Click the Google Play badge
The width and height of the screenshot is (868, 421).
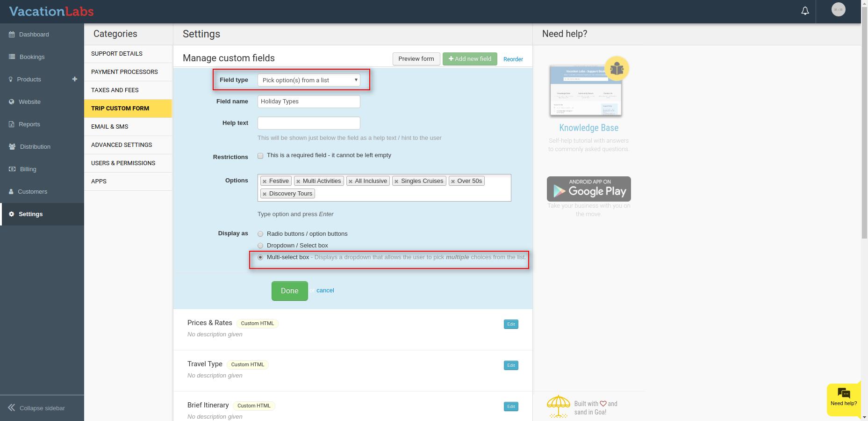pyautogui.click(x=588, y=189)
